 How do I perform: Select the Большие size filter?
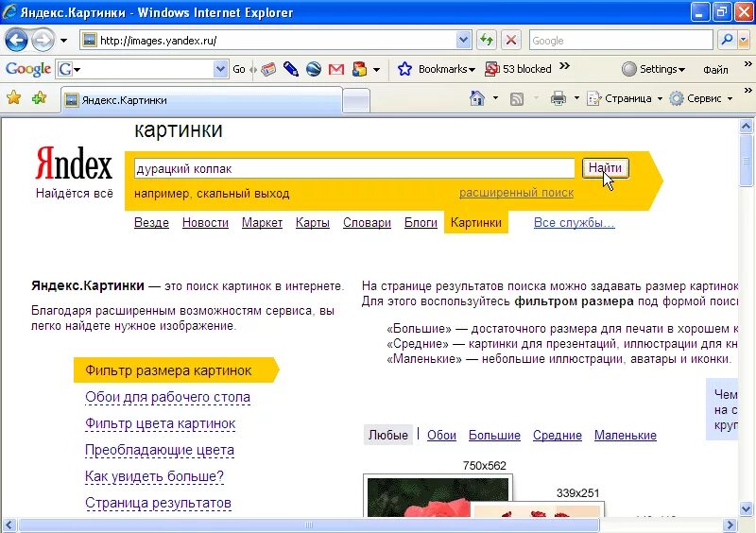tap(494, 435)
